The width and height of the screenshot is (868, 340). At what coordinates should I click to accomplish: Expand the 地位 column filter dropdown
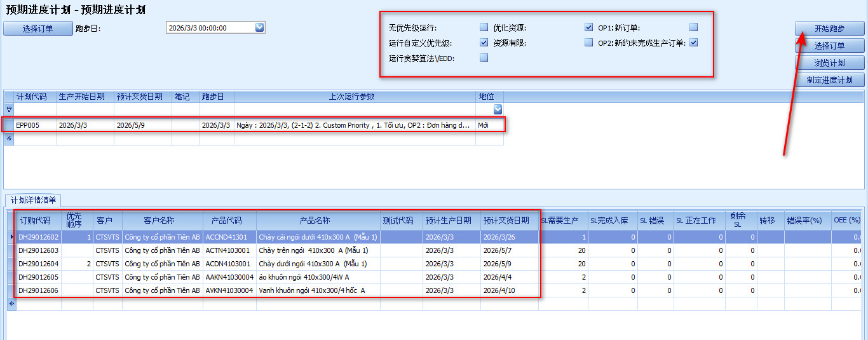click(x=498, y=109)
